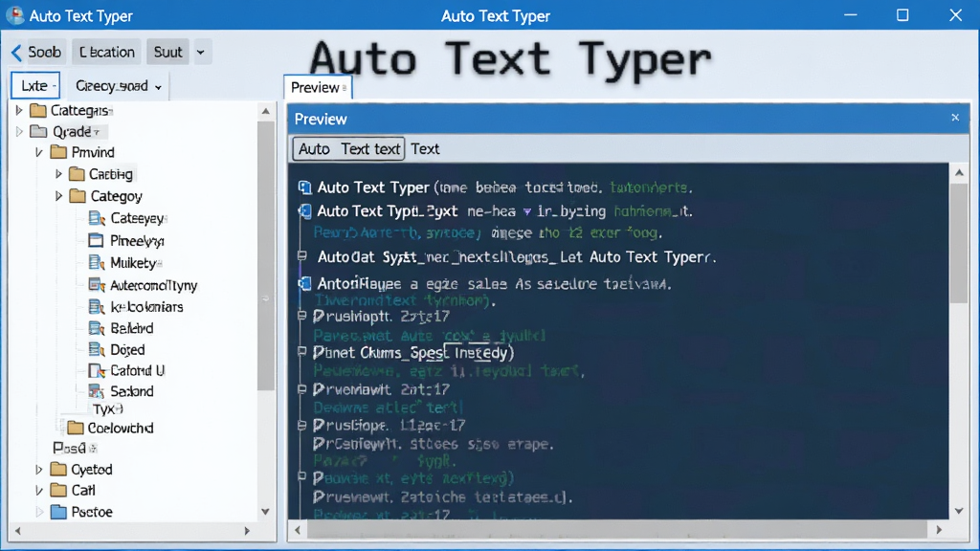
Task: Select the Posd tree entry
Action: (74, 448)
